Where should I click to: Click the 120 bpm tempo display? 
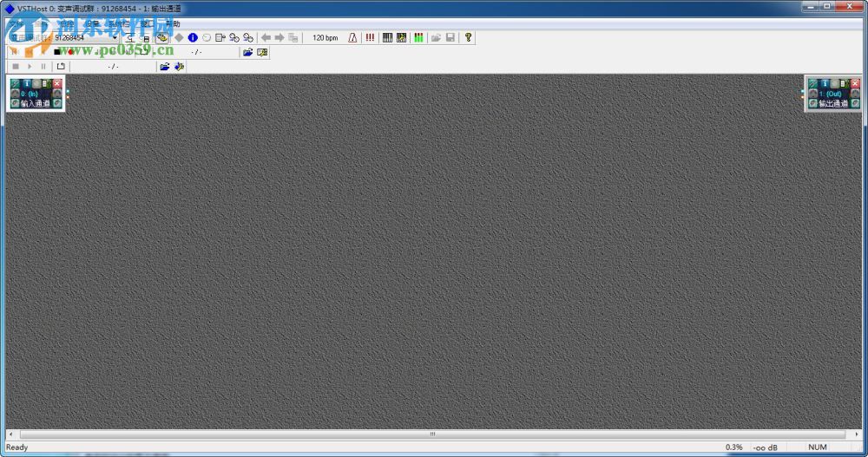[325, 37]
